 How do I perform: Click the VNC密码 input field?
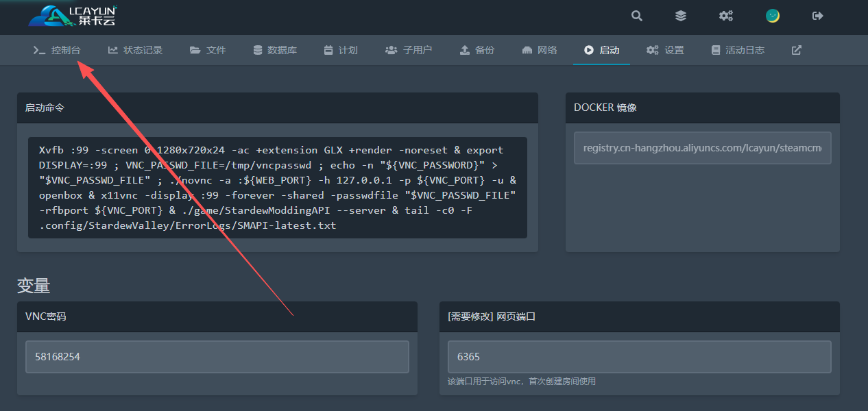pyautogui.click(x=217, y=357)
